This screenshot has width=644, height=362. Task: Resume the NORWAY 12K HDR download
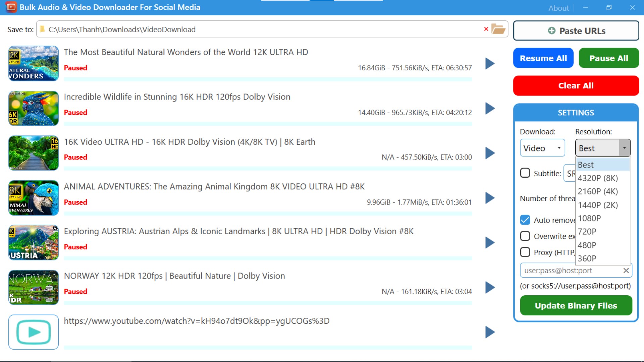point(490,288)
